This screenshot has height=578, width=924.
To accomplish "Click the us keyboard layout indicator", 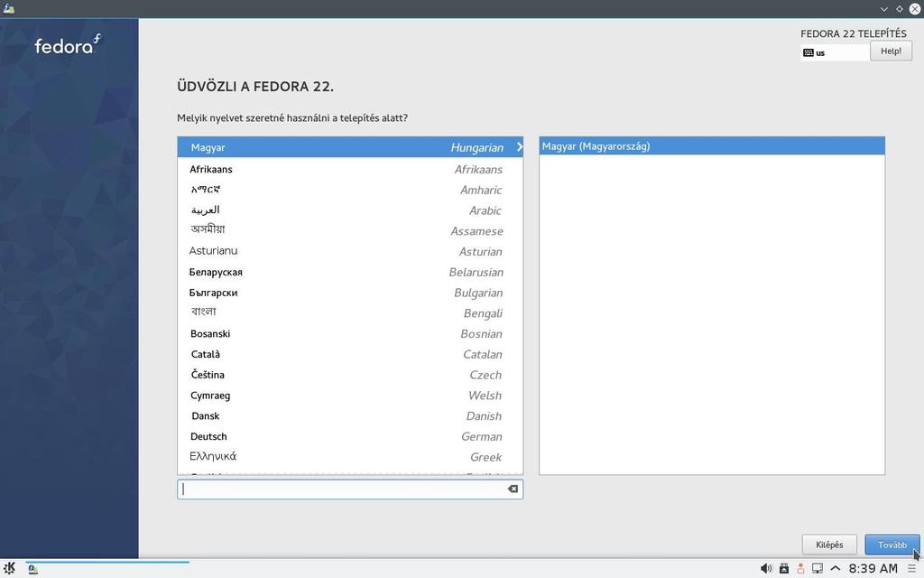I will click(835, 52).
